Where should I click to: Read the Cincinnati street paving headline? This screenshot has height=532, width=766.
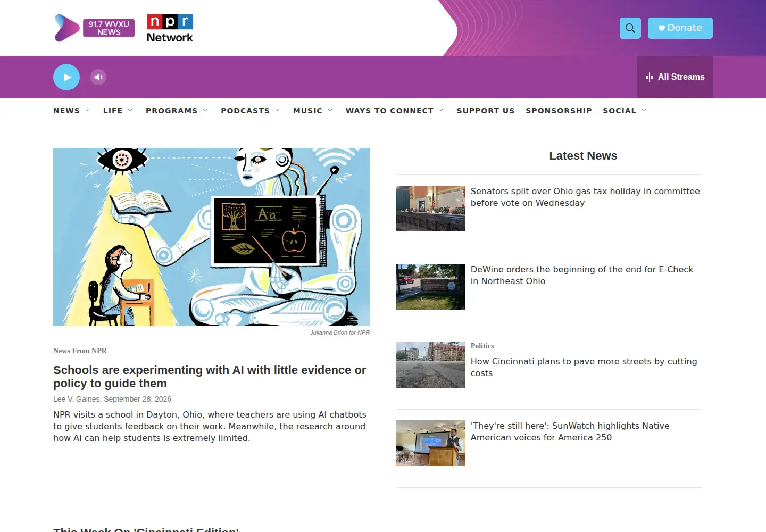[x=584, y=367]
